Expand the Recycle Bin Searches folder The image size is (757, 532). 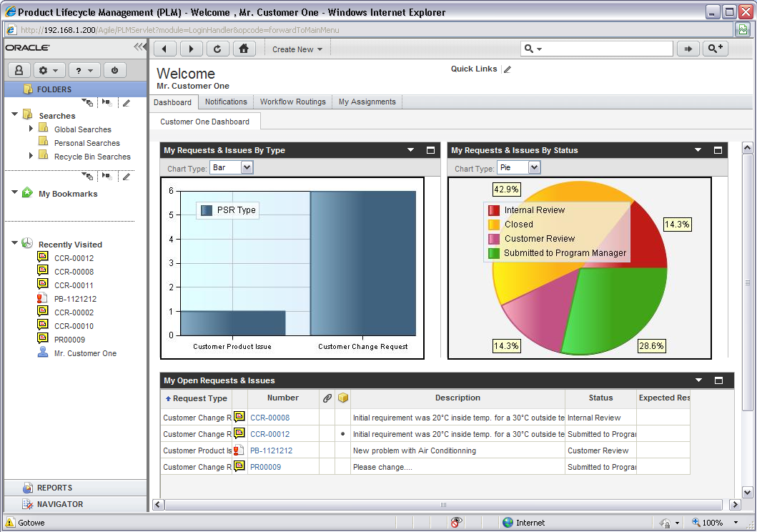pyautogui.click(x=31, y=155)
